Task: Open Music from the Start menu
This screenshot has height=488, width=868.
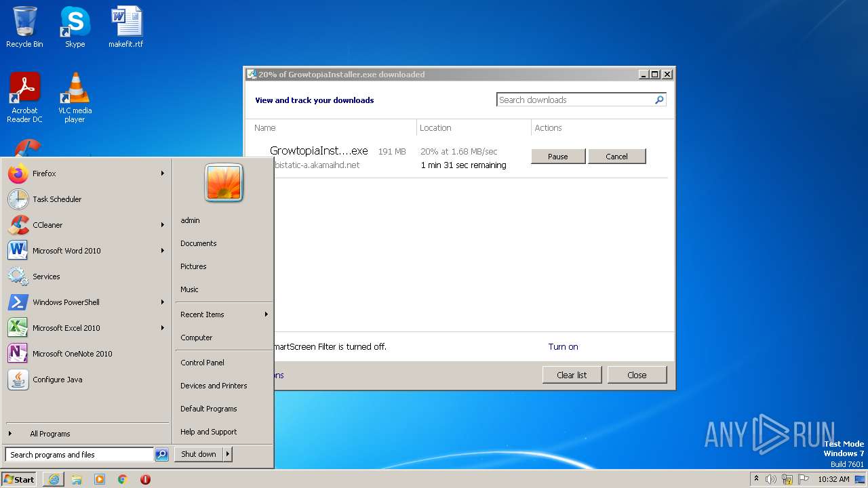Action: 224,289
